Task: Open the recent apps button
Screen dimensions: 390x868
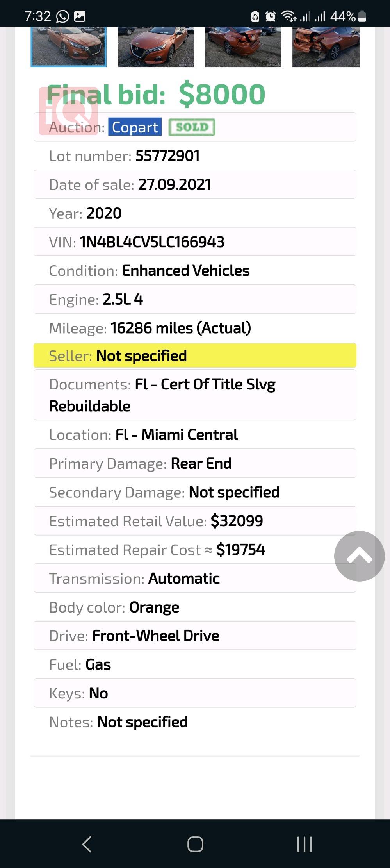Action: tap(304, 844)
